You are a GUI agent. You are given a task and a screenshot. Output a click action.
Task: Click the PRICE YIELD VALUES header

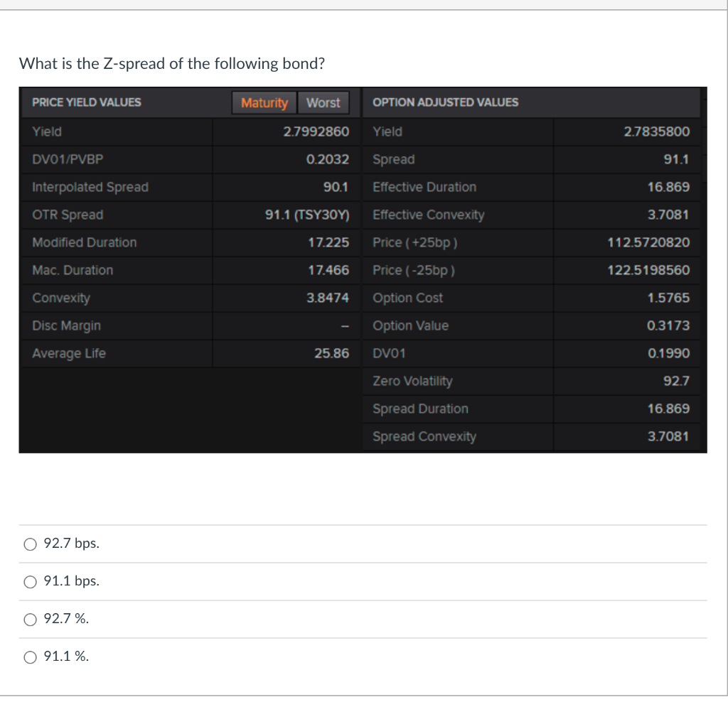(x=86, y=102)
